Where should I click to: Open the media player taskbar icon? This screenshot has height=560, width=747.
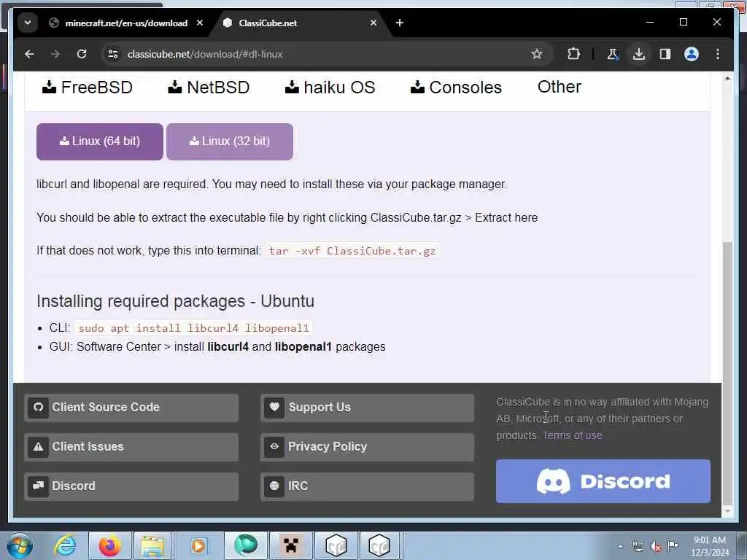click(198, 545)
